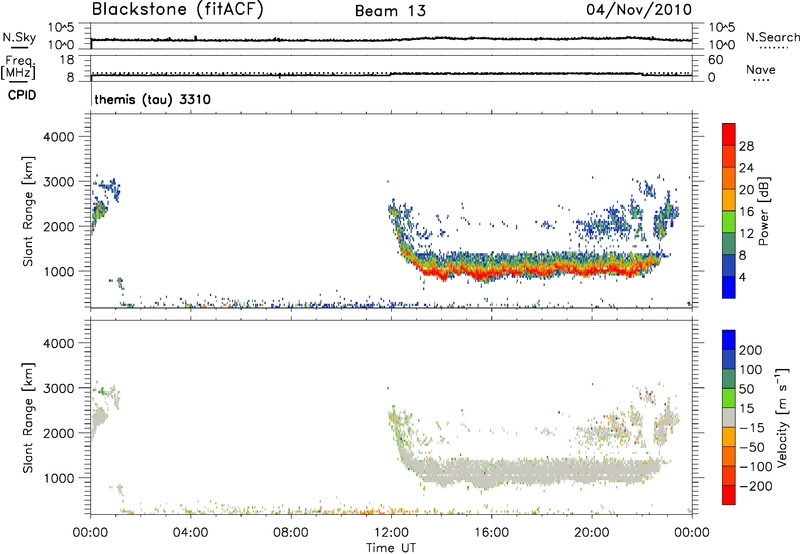The height and width of the screenshot is (554, 800).
Task: Click the Velocity color bar gray segment
Action: coord(729,418)
